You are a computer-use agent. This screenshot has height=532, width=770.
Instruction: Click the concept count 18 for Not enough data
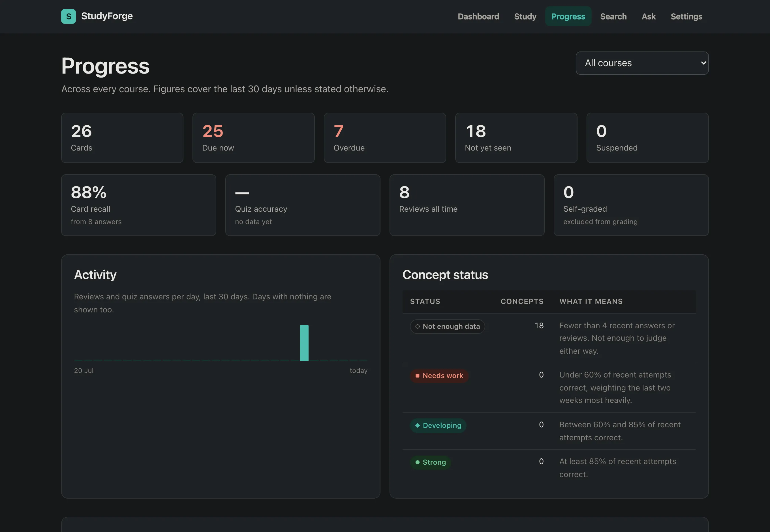[539, 325]
